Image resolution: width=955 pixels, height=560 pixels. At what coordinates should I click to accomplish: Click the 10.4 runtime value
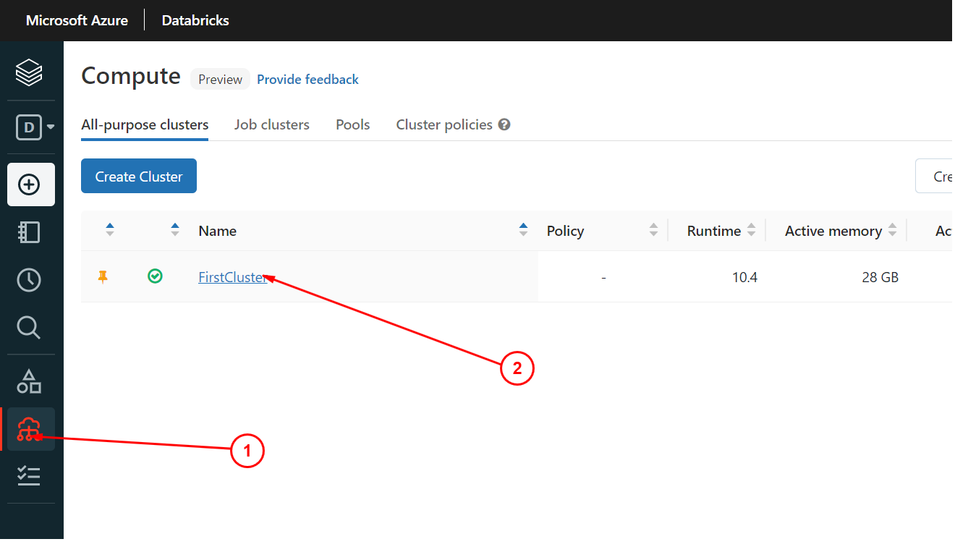(x=744, y=277)
